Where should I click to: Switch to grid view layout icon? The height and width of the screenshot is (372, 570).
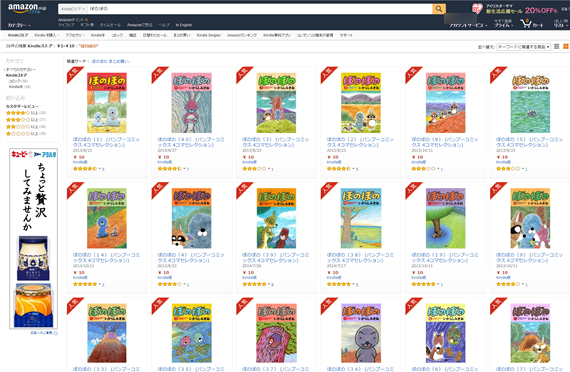coord(566,47)
